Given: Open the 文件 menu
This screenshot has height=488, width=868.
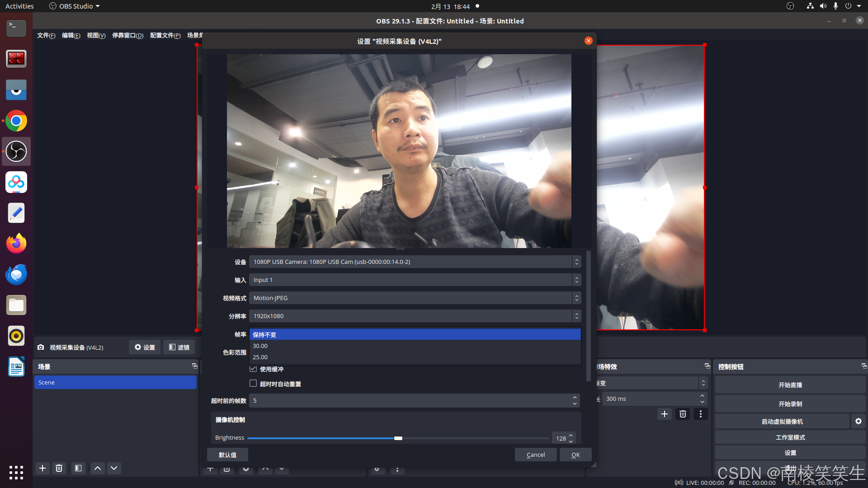Looking at the screenshot, I should tap(46, 35).
